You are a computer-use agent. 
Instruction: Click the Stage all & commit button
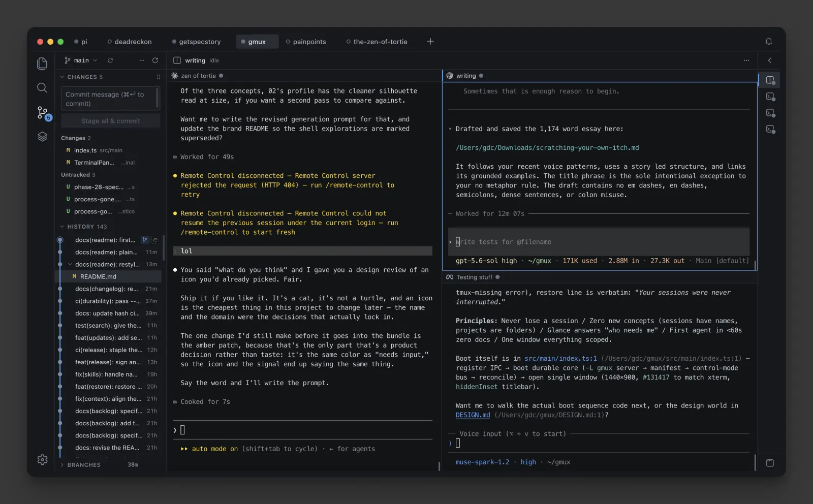tap(110, 121)
